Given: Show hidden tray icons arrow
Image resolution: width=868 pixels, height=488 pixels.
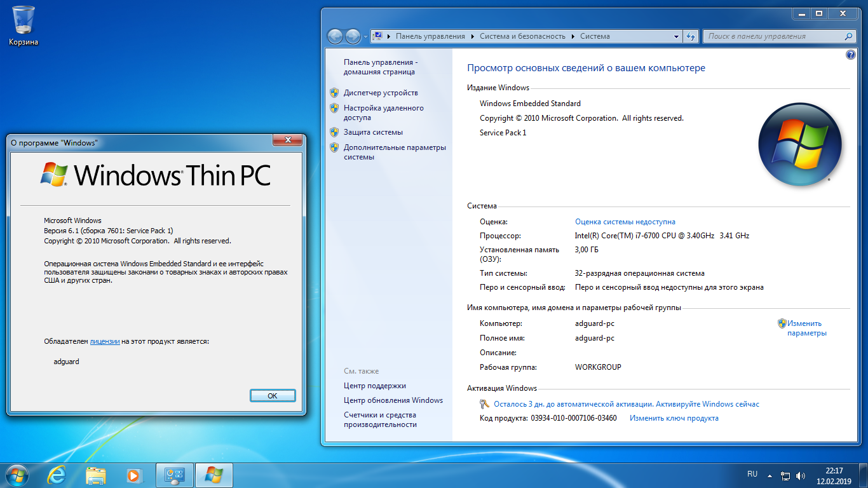Looking at the screenshot, I should click(770, 475).
